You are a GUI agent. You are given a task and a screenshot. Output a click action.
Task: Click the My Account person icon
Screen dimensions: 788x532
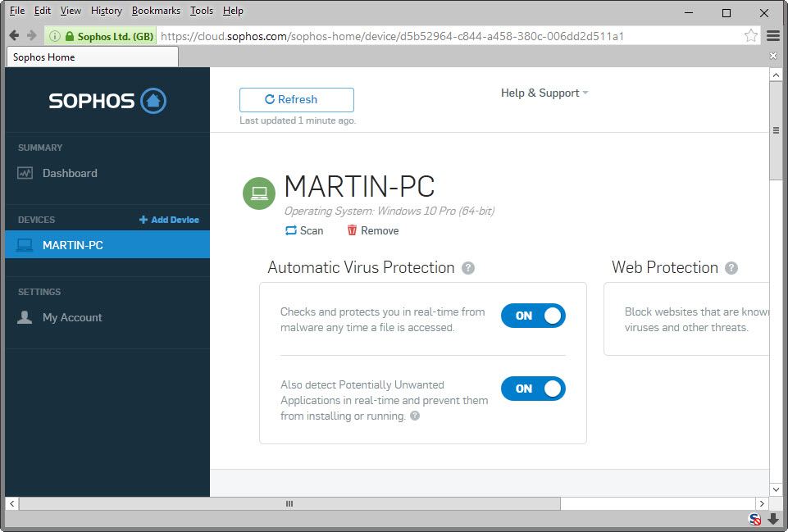pos(25,317)
